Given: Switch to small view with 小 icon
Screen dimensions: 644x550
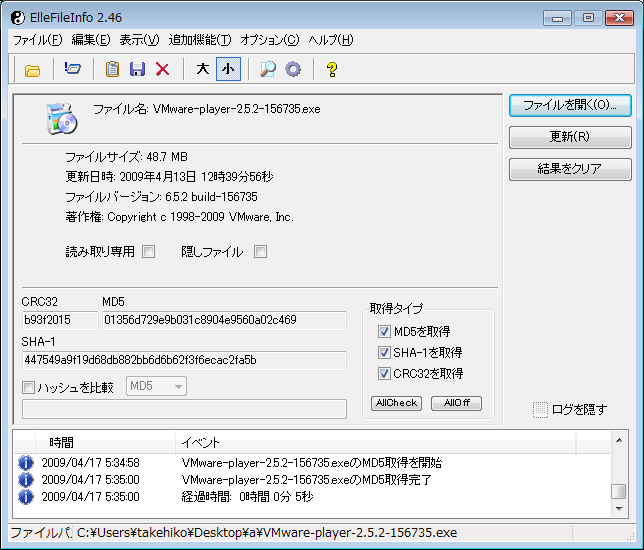Looking at the screenshot, I should click(x=228, y=69).
